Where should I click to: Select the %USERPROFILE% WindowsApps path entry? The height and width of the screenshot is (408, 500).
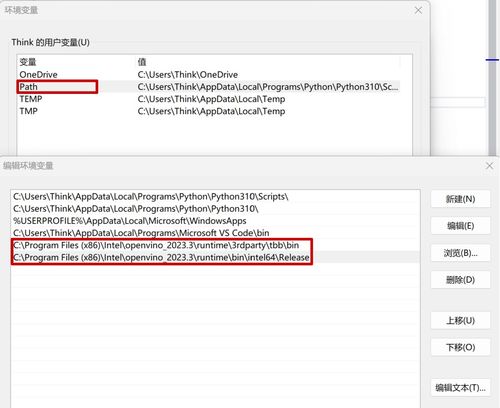215,221
